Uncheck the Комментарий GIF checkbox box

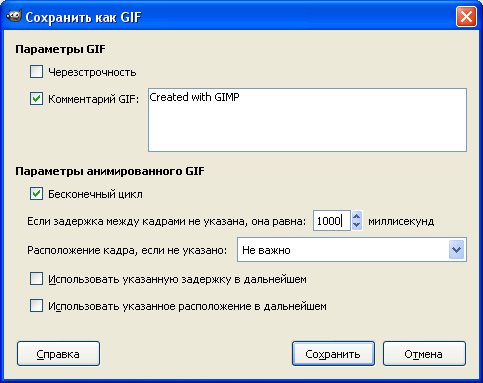pos(36,99)
